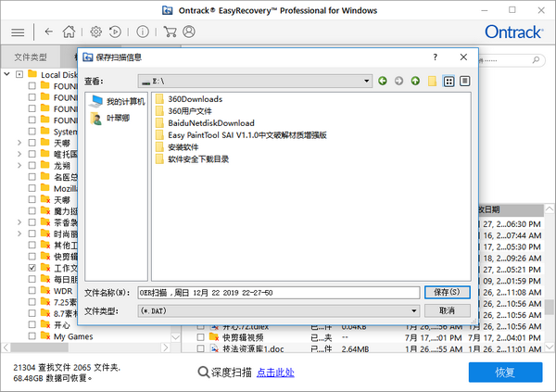Click right arrow of tree horizontal scrollbar
The width and height of the screenshot is (556, 392).
pos(165,348)
